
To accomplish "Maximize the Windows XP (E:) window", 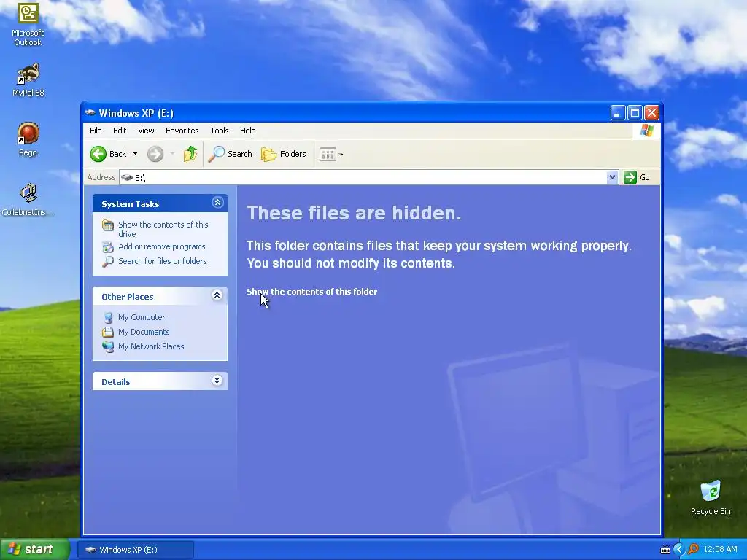I will tap(635, 113).
